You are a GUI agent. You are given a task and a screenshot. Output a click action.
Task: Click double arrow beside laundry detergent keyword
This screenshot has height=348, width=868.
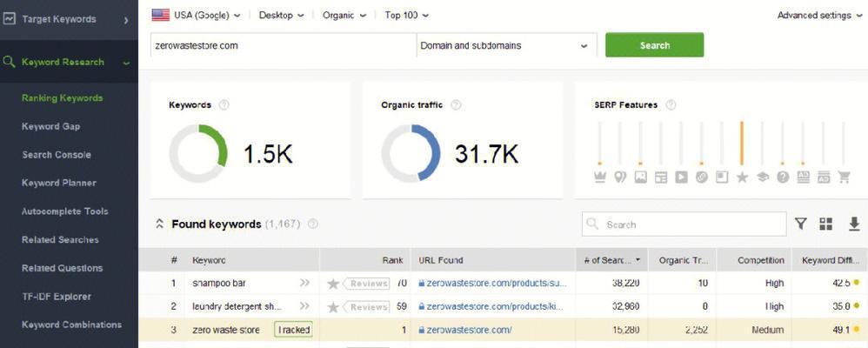304,306
